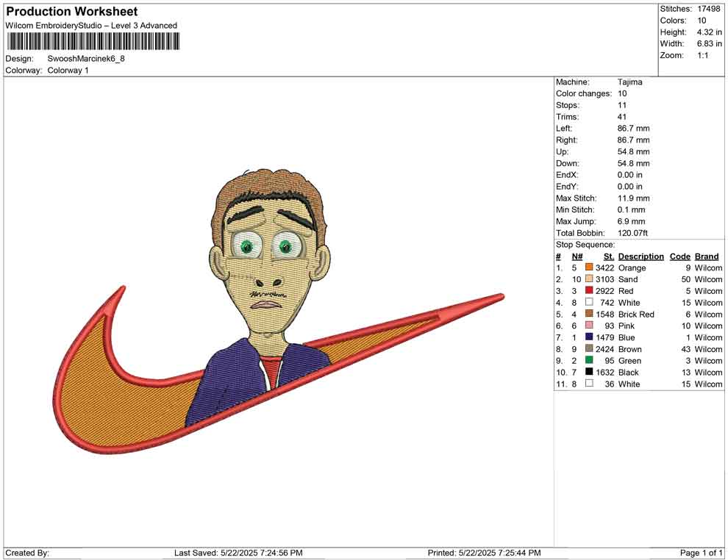
Task: Click the Min Stitch value 0.1 mm
Action: click(631, 209)
